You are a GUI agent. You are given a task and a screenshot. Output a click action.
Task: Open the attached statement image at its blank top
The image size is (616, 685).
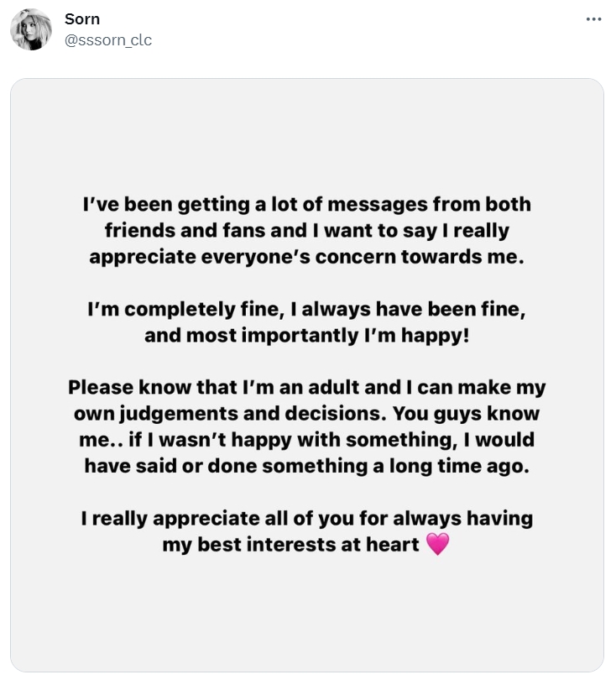tap(307, 131)
